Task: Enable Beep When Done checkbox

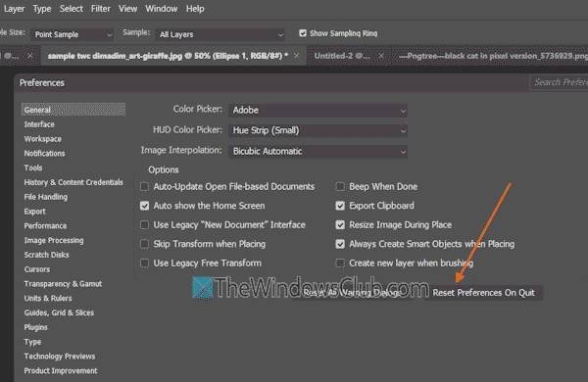Action: point(340,187)
